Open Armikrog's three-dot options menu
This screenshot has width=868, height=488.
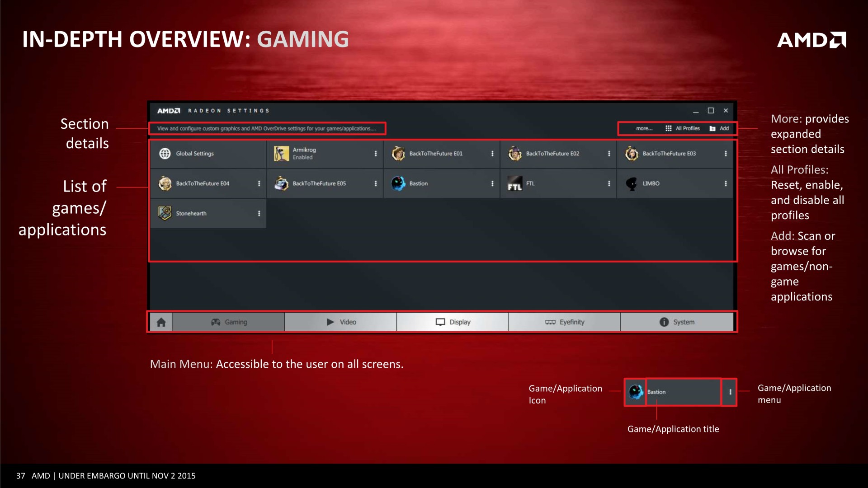click(x=376, y=154)
